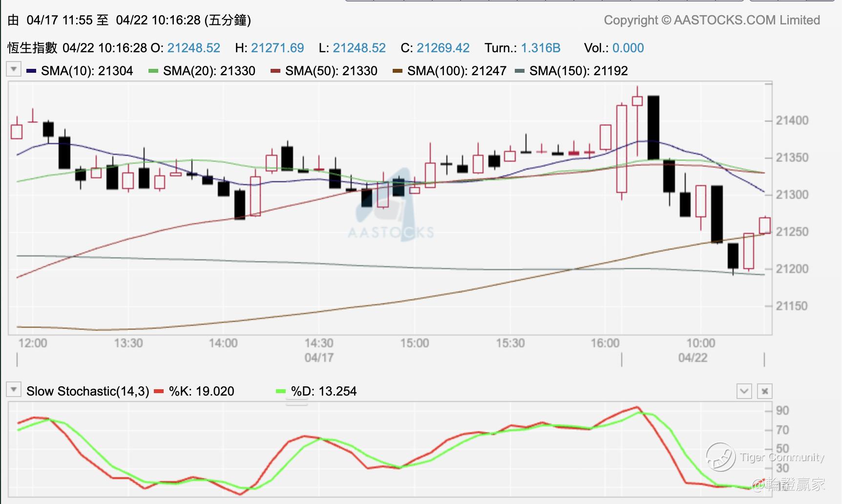Select the SMA(50): 21330 legend label
842x504 pixels.
tap(331, 71)
